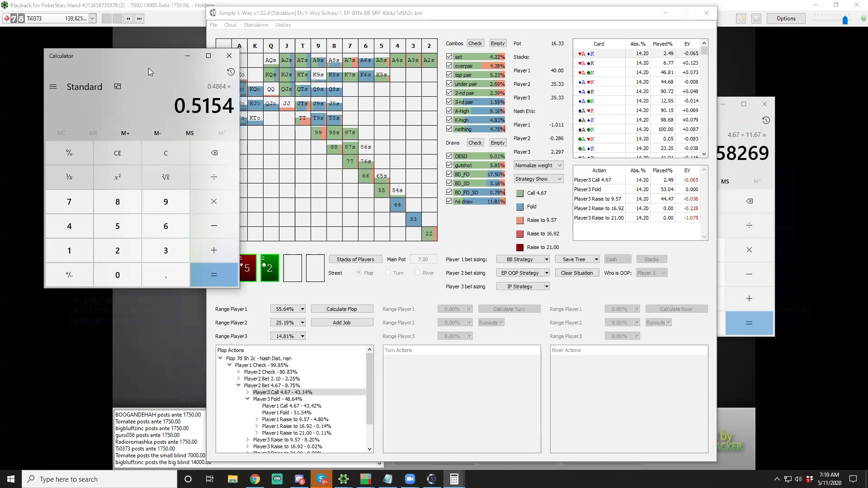The width and height of the screenshot is (868, 488).
Task: Click the keep-on-top icon beside Standard
Action: tap(118, 86)
